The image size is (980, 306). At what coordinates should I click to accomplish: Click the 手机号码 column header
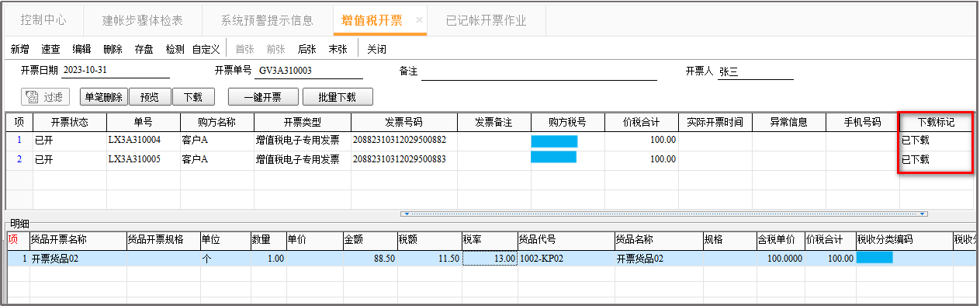pos(862,123)
